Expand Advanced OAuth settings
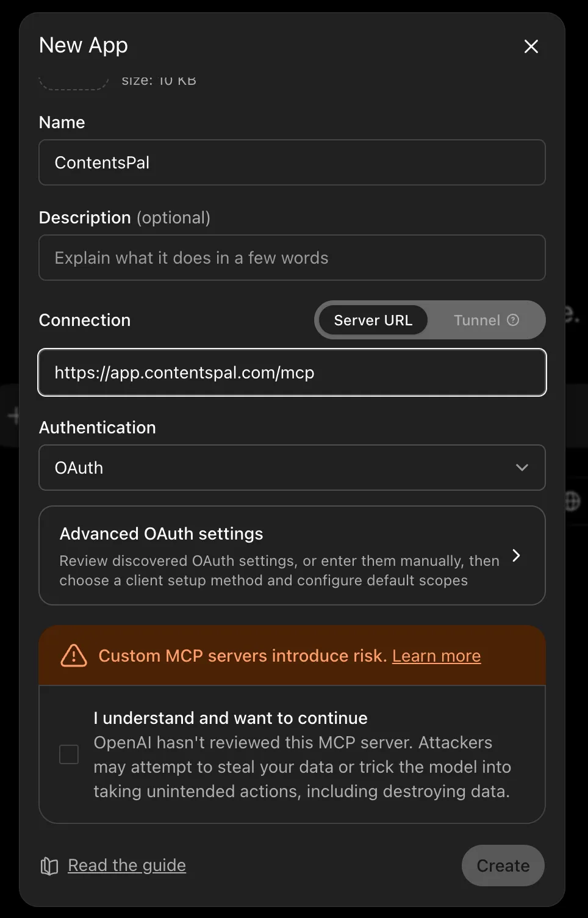The height and width of the screenshot is (918, 588). [292, 555]
